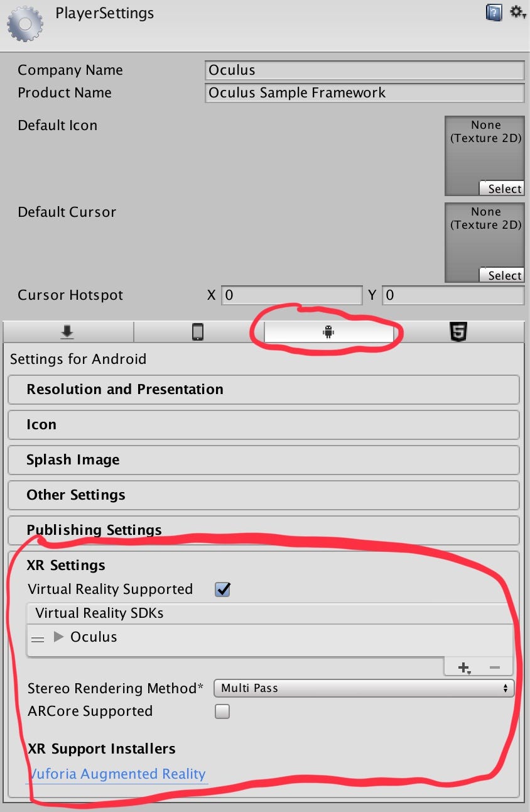The height and width of the screenshot is (812, 530).
Task: Open Vuforia Augmented Reality link
Action: [118, 774]
